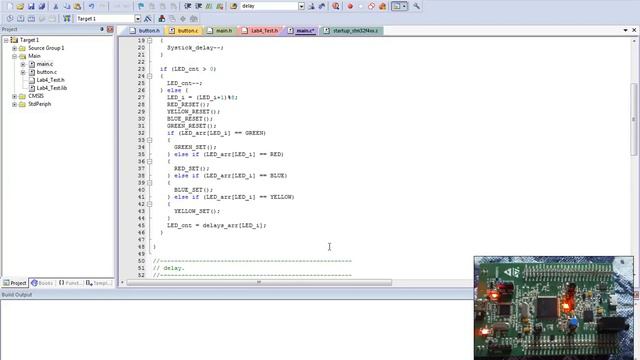This screenshot has height=360, width=640.
Task: Unindent the selected lines
Action: point(198,6)
